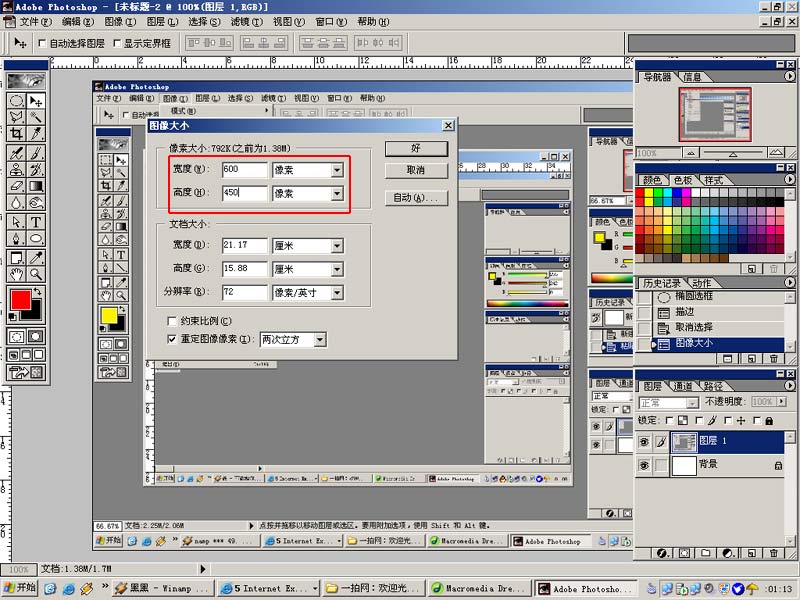Image resolution: width=800 pixels, height=600 pixels.
Task: Select the Eraser tool in main toolbox
Action: (x=17, y=186)
